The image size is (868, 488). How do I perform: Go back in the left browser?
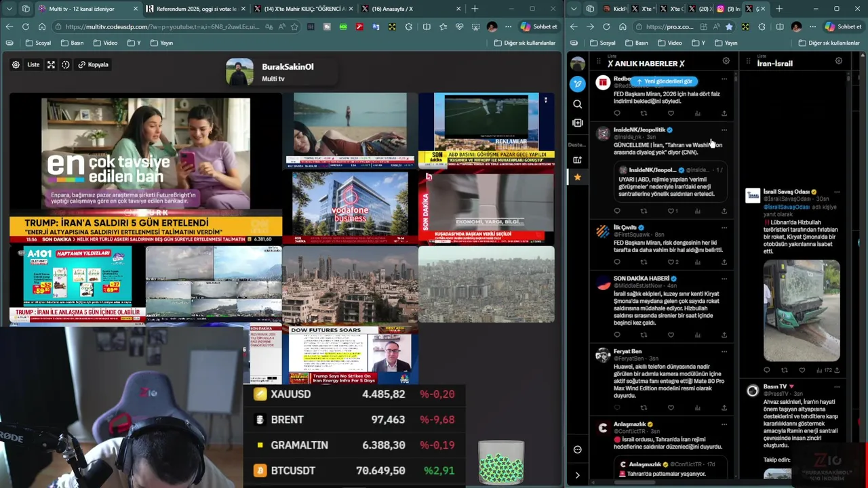tap(9, 26)
